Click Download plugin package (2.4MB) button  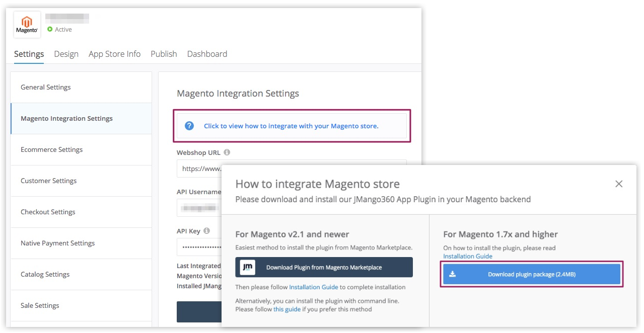coord(532,274)
